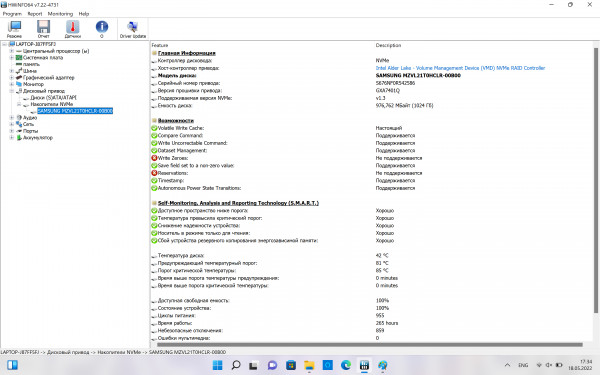Open the Monitoring menu
The width and height of the screenshot is (600, 375).
click(60, 14)
